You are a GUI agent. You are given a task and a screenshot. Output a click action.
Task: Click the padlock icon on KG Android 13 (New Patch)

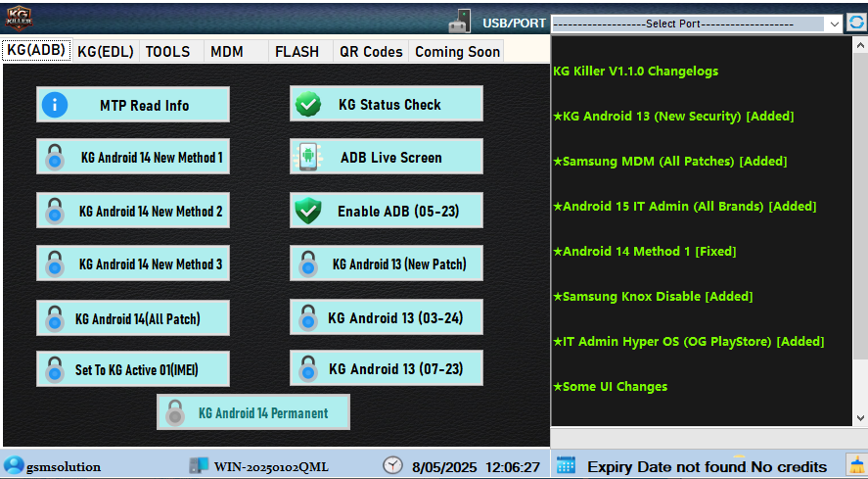tap(308, 263)
